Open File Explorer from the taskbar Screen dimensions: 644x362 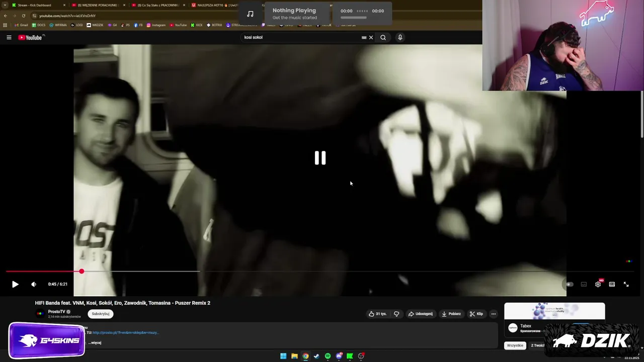click(294, 356)
